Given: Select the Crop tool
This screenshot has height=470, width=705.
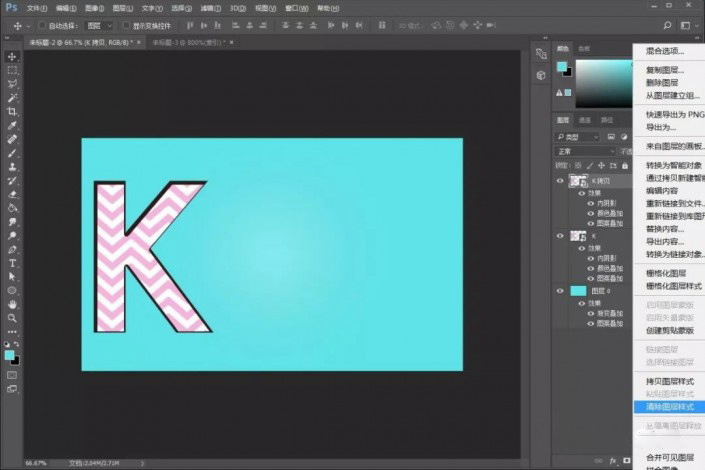Looking at the screenshot, I should point(12,111).
